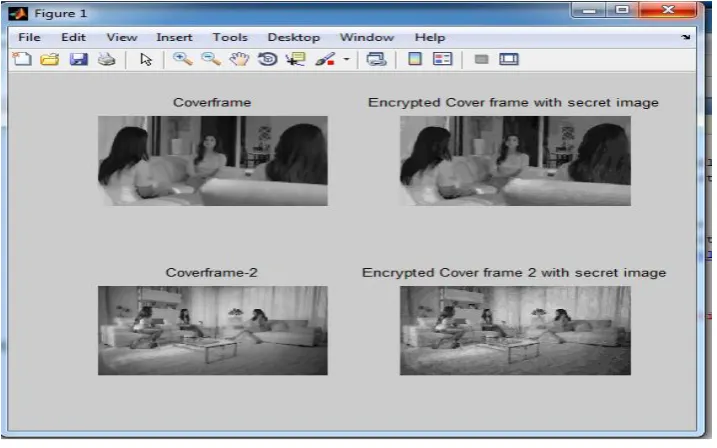
Task: Open file with the folder icon
Action: (x=49, y=59)
